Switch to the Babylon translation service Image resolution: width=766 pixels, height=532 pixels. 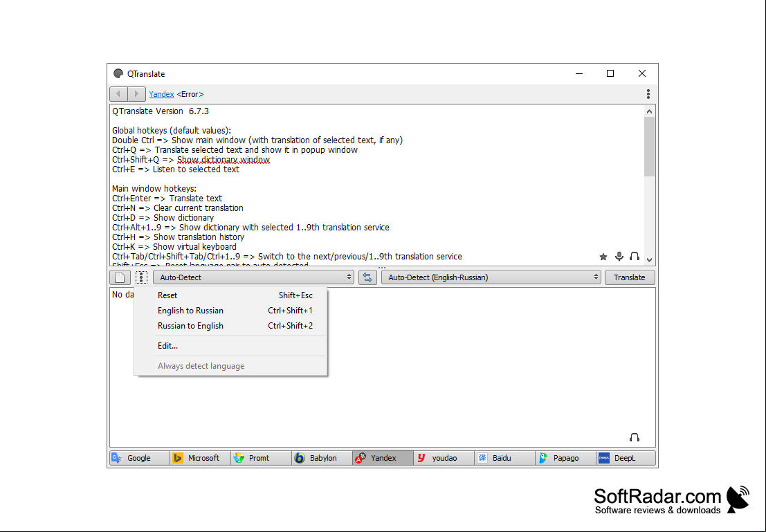[322, 458]
